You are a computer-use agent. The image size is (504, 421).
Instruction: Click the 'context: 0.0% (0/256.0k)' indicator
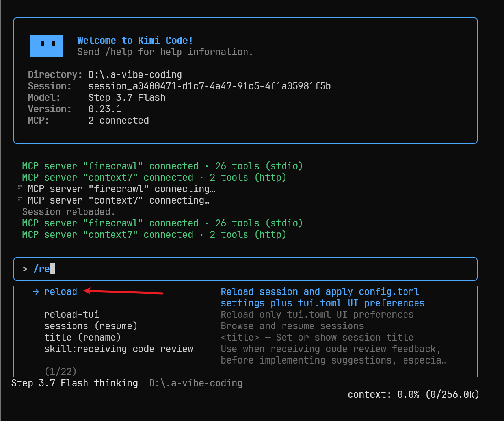point(413,395)
